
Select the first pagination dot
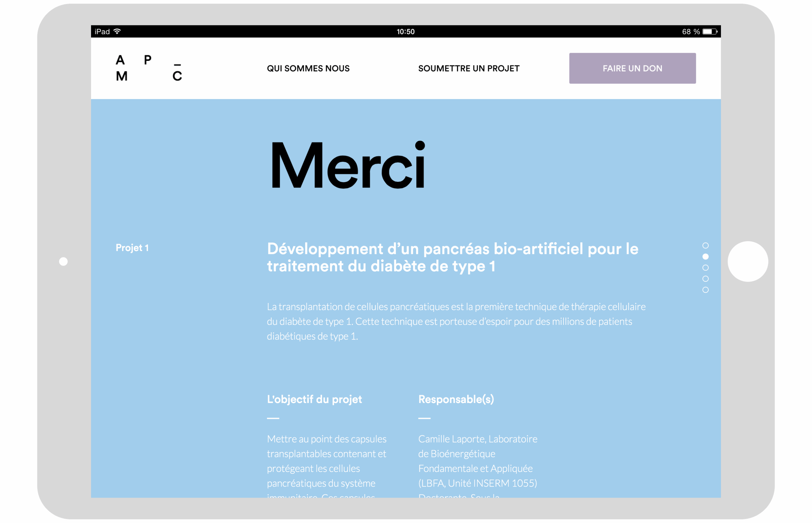coord(706,245)
